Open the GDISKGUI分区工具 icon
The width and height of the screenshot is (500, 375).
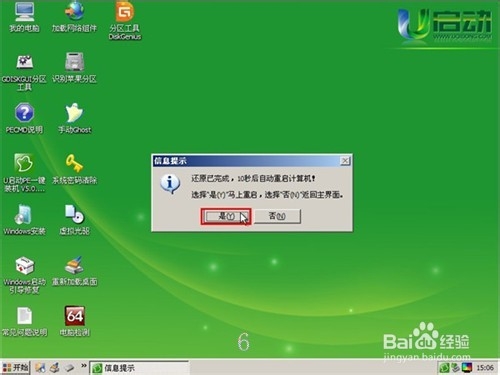point(24,72)
